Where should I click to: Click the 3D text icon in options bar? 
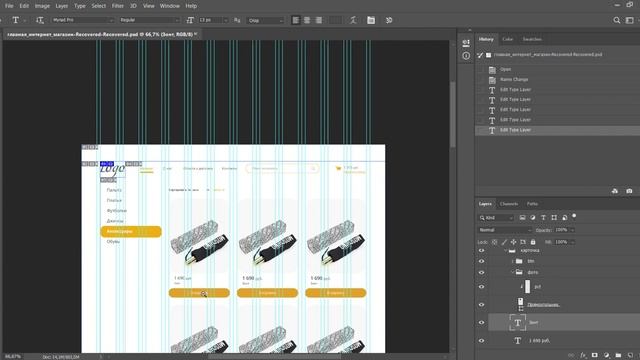[x=389, y=20]
